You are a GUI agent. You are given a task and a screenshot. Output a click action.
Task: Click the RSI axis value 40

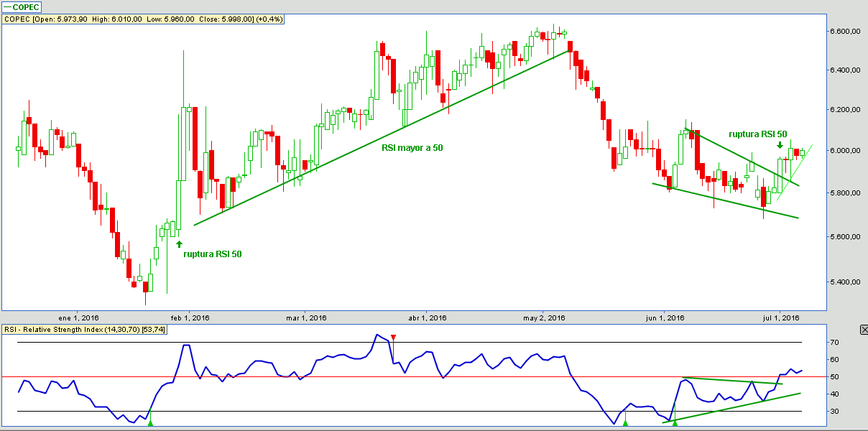[x=834, y=394]
